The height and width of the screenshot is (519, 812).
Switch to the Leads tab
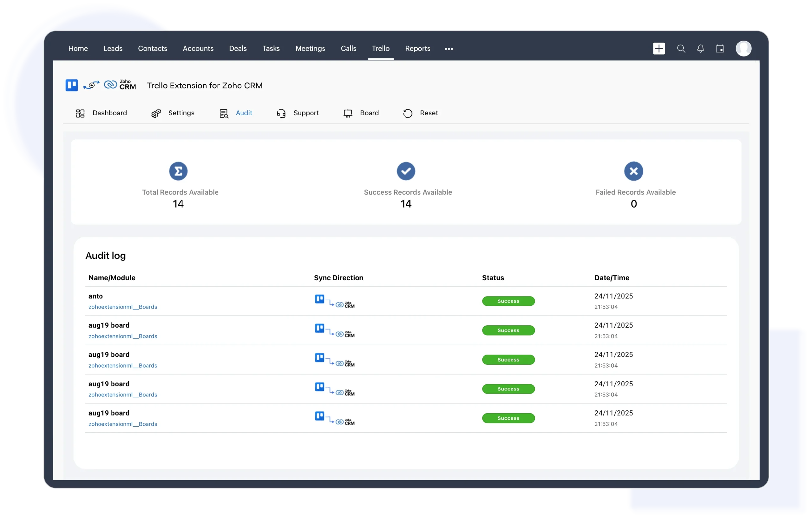pyautogui.click(x=113, y=49)
